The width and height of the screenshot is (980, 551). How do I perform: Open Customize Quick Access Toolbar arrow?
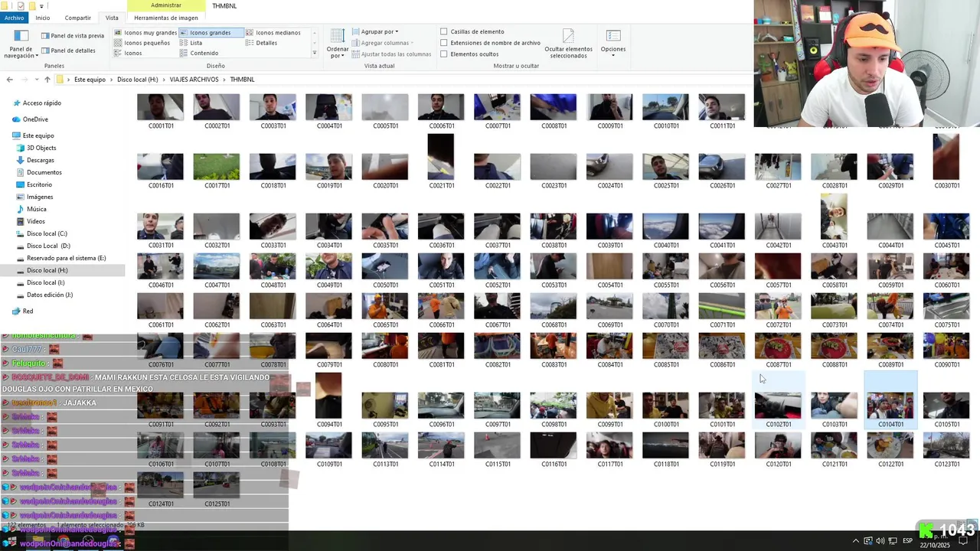point(42,6)
